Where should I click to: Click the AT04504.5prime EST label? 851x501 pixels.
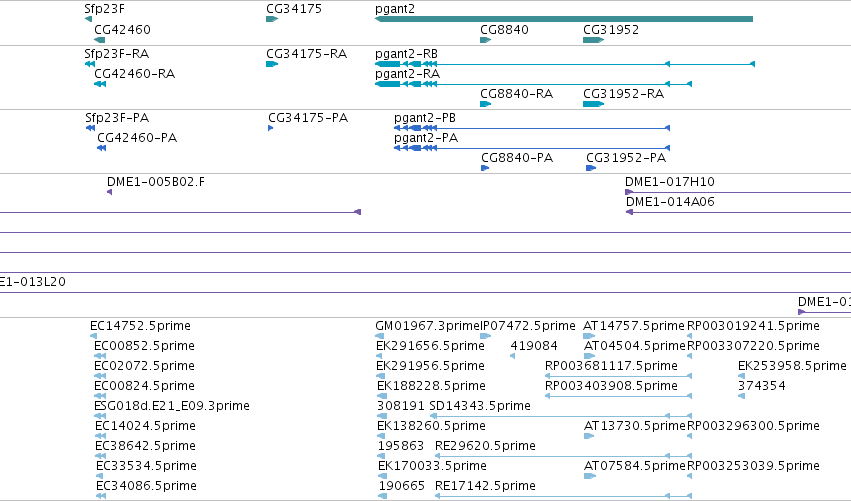[x=635, y=346]
